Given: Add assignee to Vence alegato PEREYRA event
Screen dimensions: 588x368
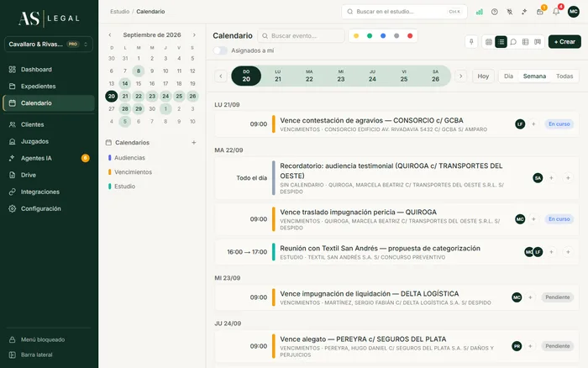Looking at the screenshot, I should click(530, 346).
